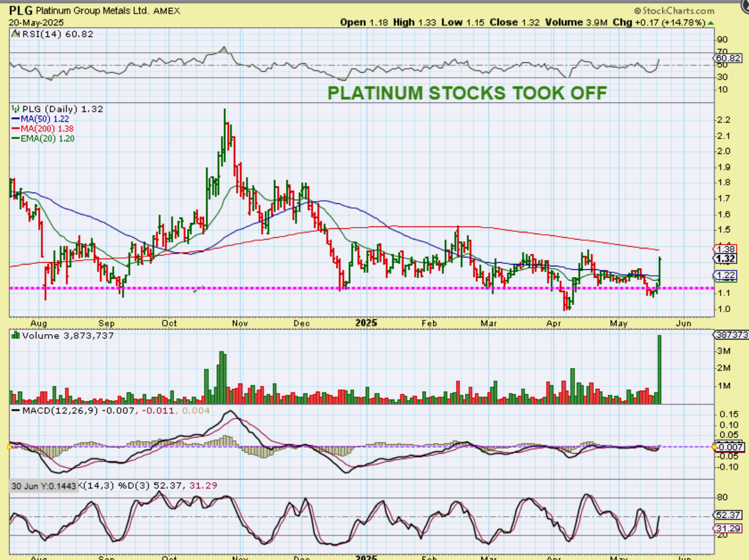Click the RSI line-chart icon beside RSI(14)

point(15,34)
